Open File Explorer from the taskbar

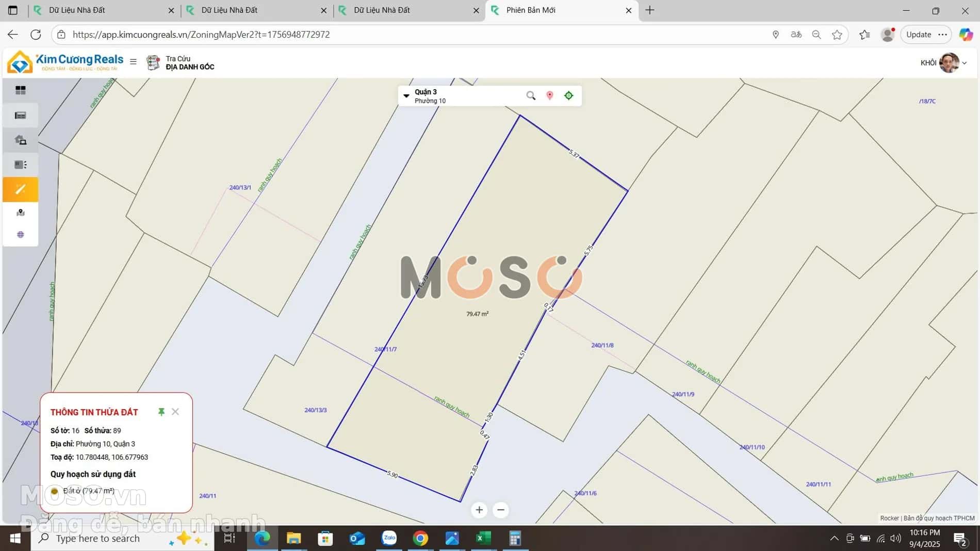293,539
